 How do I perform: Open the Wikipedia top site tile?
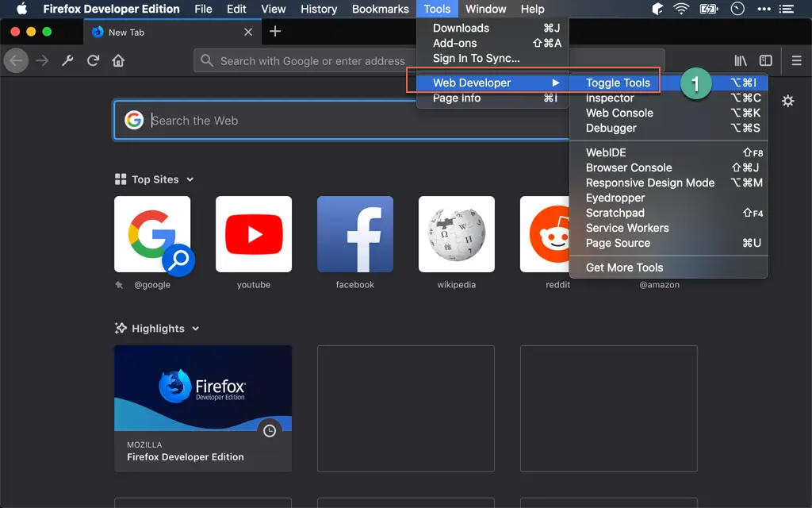pyautogui.click(x=457, y=234)
